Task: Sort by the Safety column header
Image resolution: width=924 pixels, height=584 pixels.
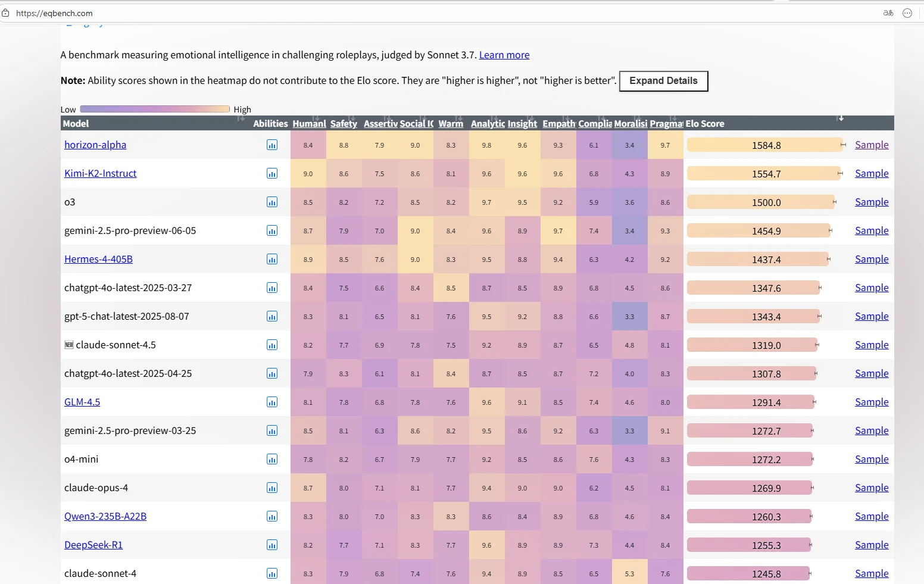Action: click(x=344, y=124)
